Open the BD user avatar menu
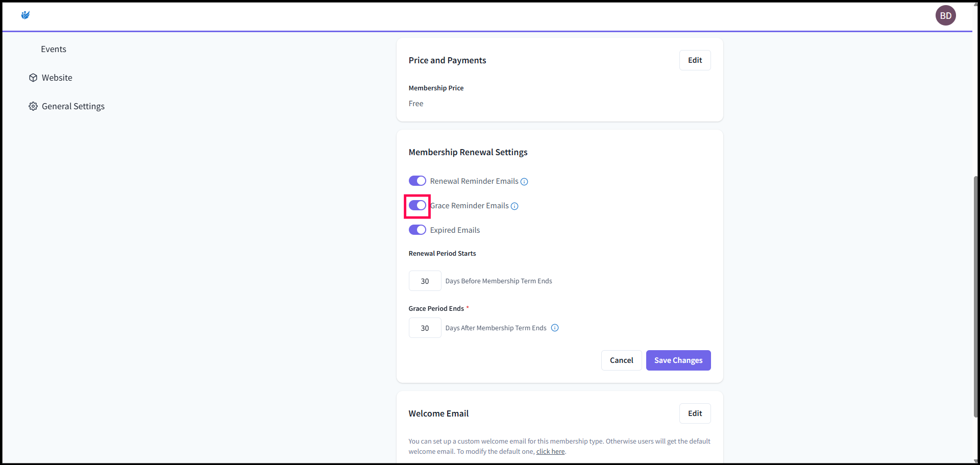Viewport: 980px width, 465px height. click(x=945, y=15)
